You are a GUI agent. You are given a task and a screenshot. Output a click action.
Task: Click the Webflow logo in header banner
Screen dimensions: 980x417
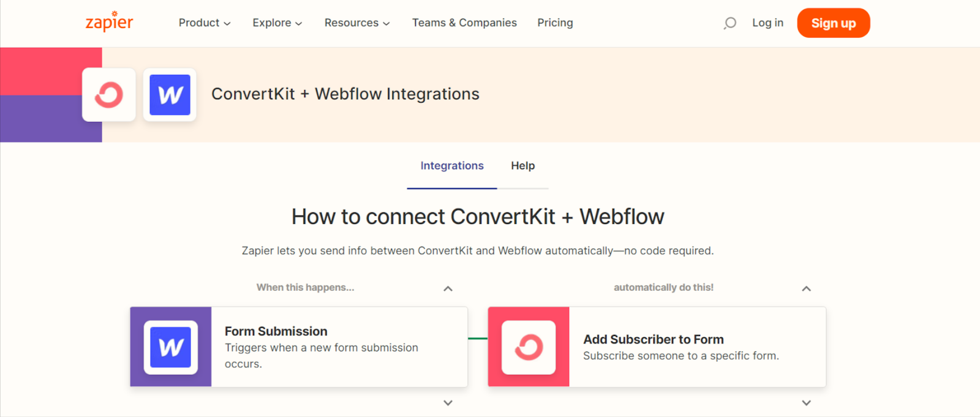(170, 95)
